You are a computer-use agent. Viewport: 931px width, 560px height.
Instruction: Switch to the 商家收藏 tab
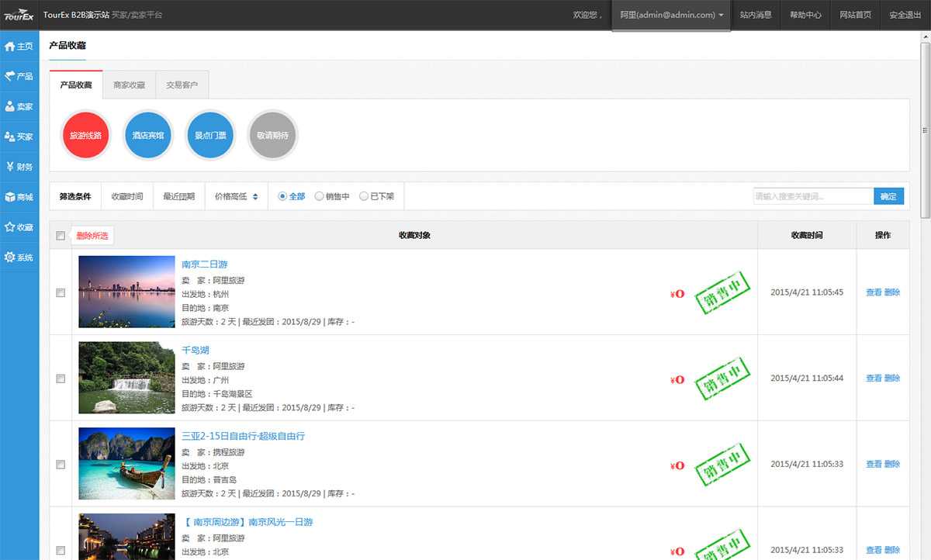[129, 85]
